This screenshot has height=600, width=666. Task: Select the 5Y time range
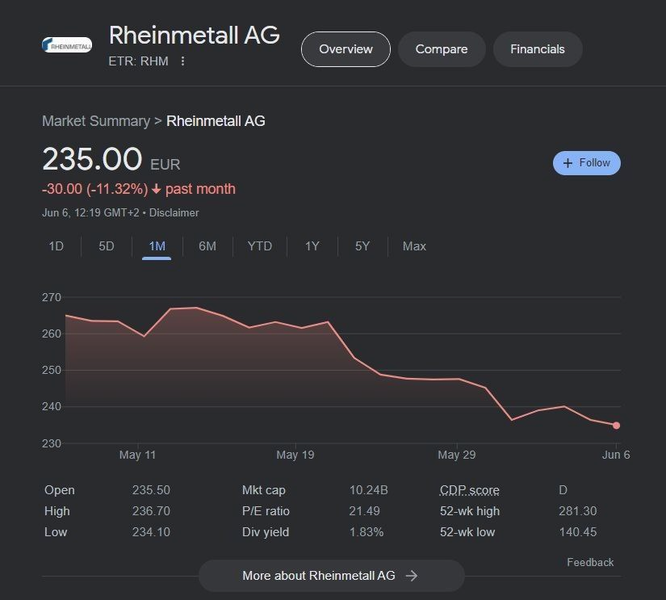click(x=362, y=246)
